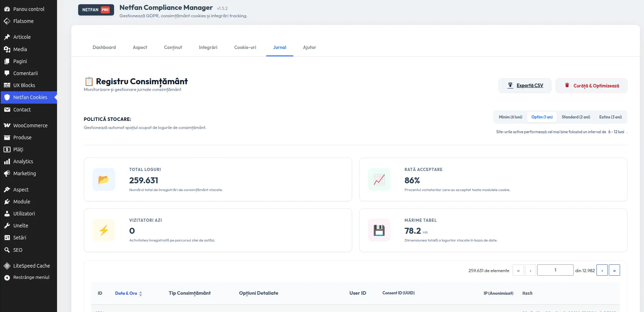This screenshot has width=644, height=312.
Task: Jump to the last page arrow
Action: 614,270
